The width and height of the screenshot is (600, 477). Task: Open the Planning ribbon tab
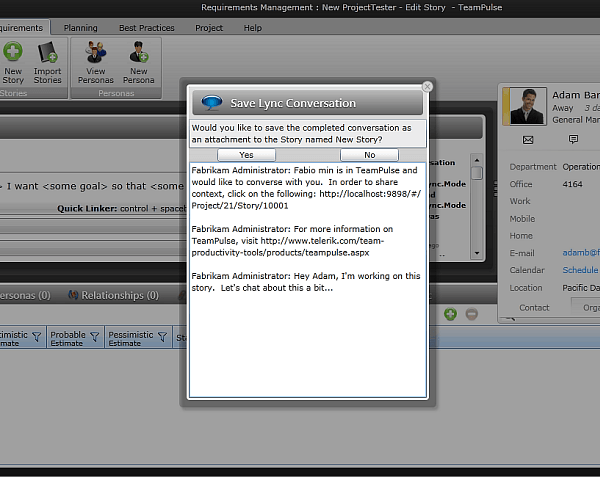click(x=80, y=28)
